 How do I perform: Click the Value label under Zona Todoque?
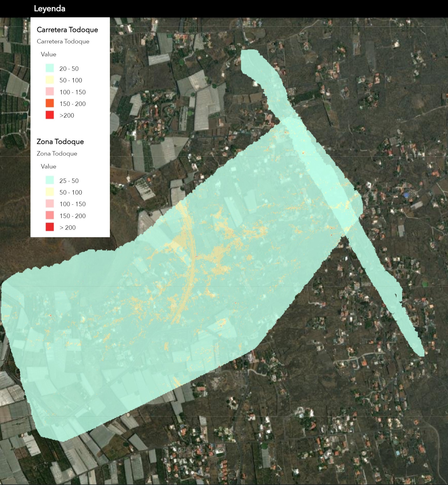coord(48,166)
